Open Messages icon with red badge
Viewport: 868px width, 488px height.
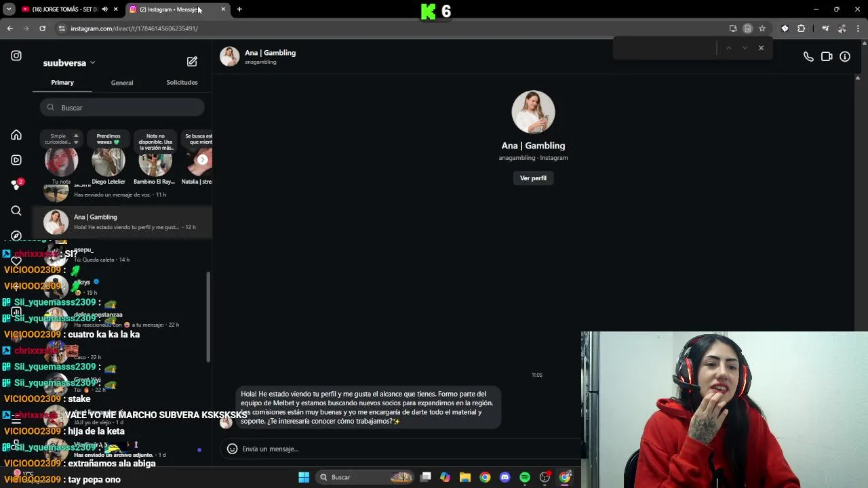[16, 184]
